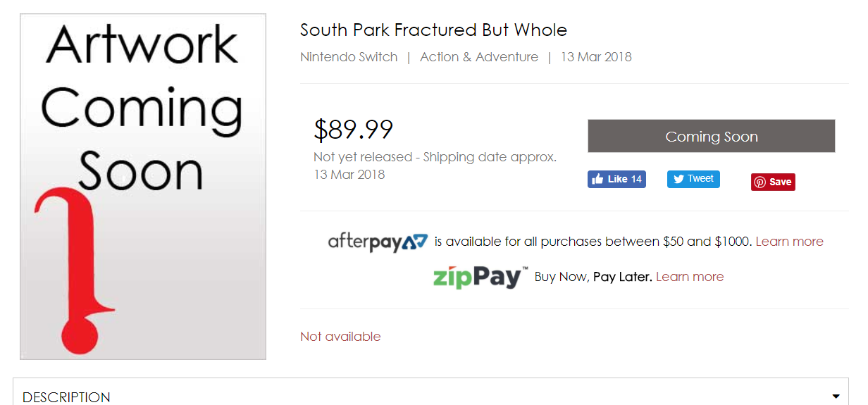Click the 13 Mar 2018 date beside the genre
The height and width of the screenshot is (405, 868).
(596, 57)
